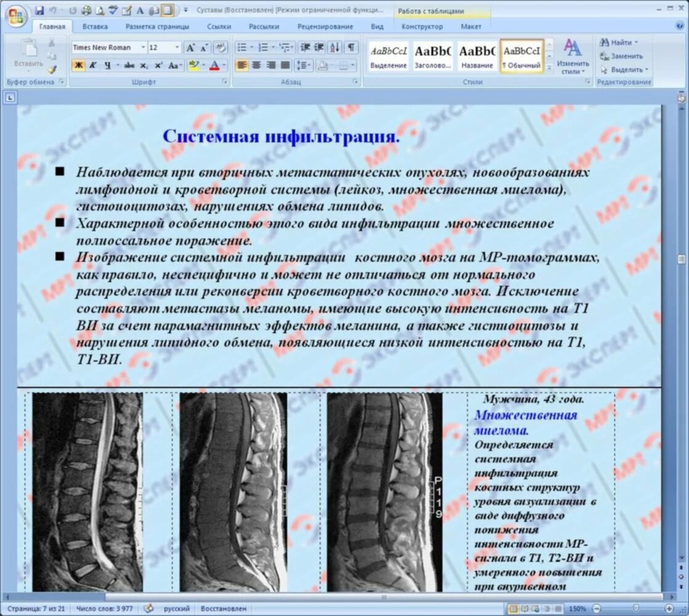Shrink the font size
Viewport: 689px width, 616px height.
pyautogui.click(x=204, y=47)
